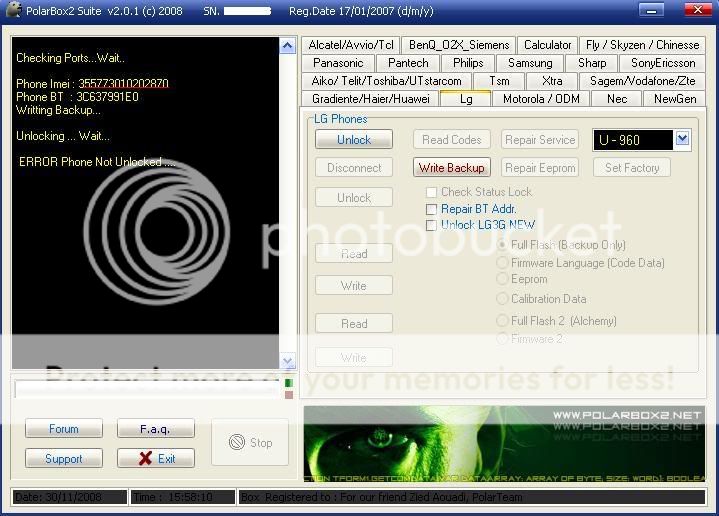Switch to the Samsung tab
Screen dimensions: 719x516
[x=530, y=63]
